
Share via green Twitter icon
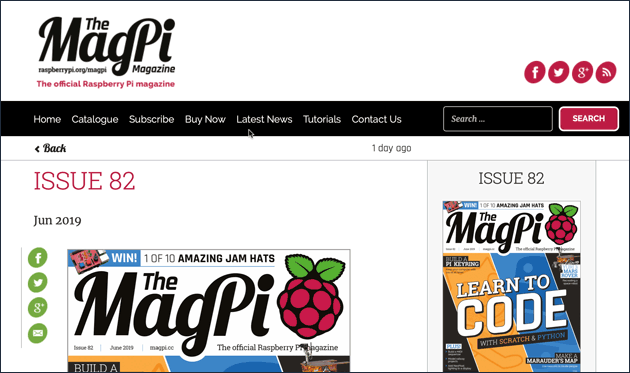click(38, 283)
